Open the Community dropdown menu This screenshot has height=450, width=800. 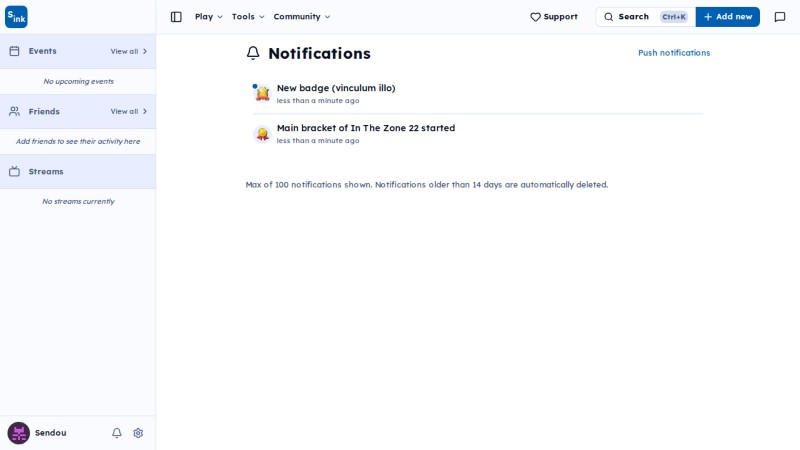(x=302, y=17)
